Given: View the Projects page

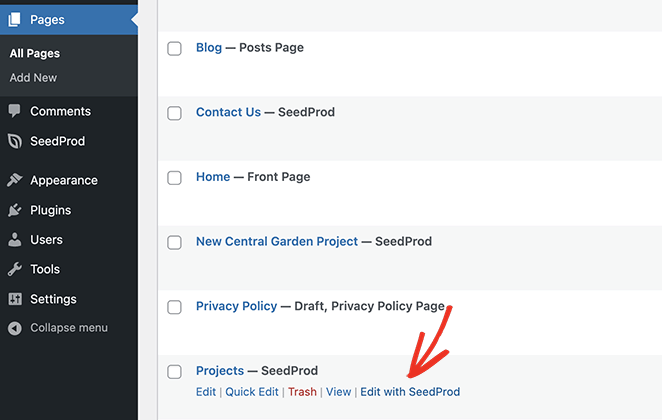Looking at the screenshot, I should click(x=338, y=392).
